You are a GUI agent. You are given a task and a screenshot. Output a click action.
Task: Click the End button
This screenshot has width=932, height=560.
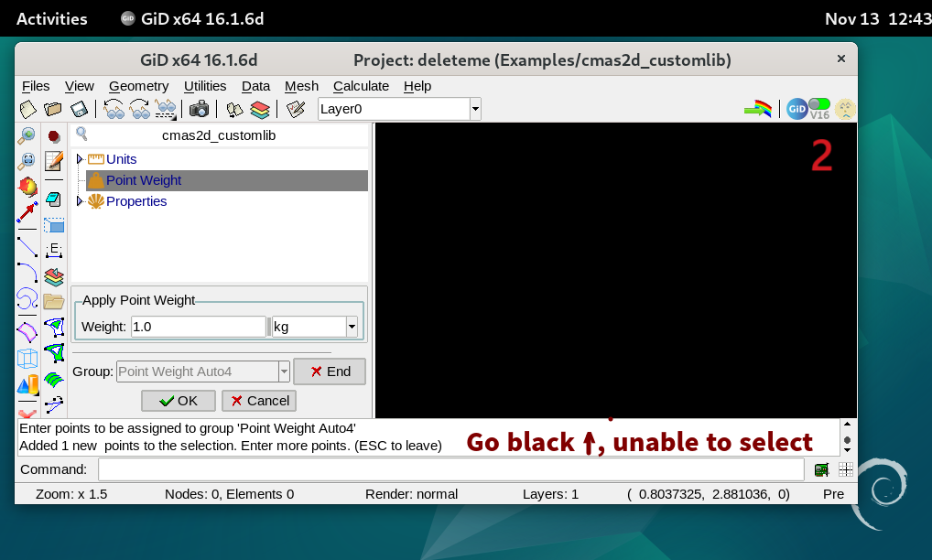pyautogui.click(x=330, y=372)
